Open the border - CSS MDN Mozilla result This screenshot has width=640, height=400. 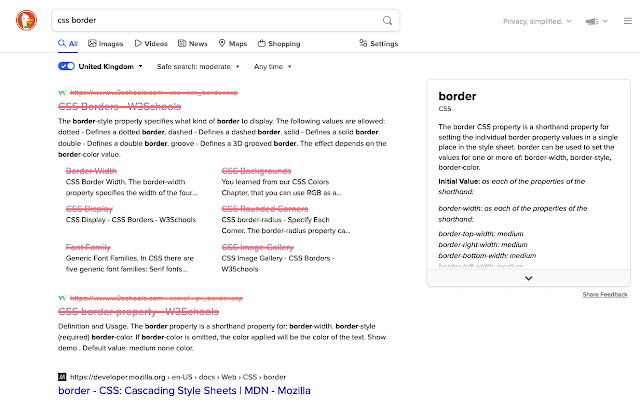184,391
